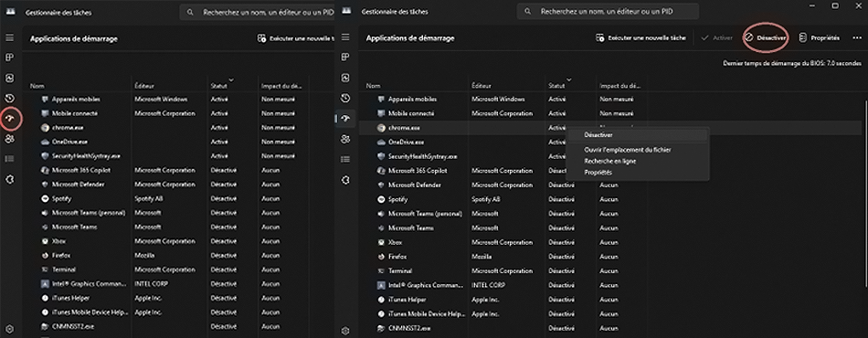
Task: Open the hamburger navigation menu in right window
Action: [345, 37]
